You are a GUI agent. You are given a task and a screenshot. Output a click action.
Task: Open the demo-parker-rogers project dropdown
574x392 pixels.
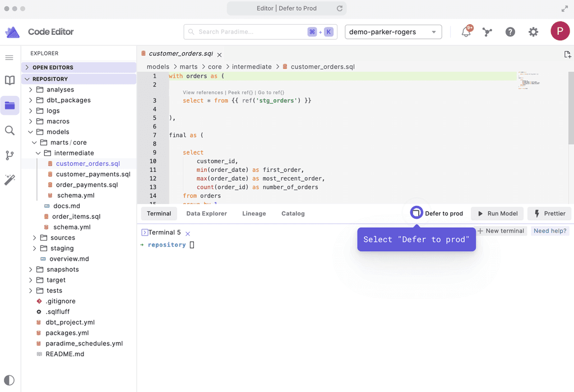click(393, 32)
